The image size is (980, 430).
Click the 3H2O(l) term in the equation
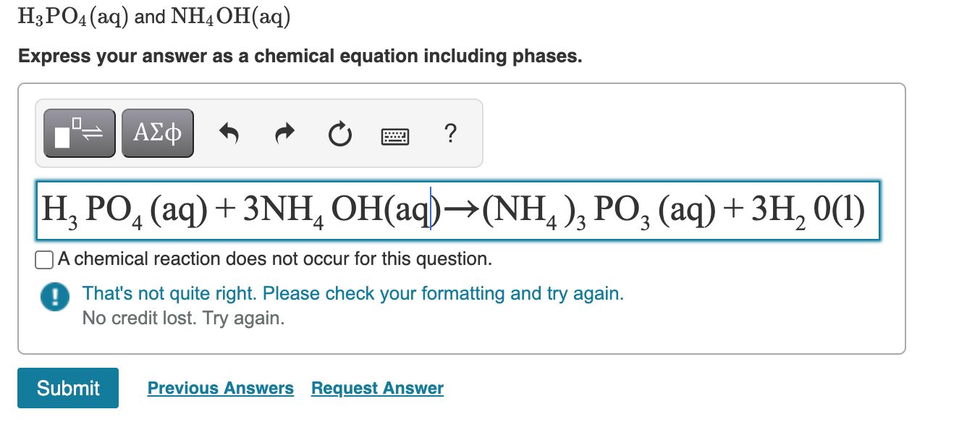click(x=808, y=211)
